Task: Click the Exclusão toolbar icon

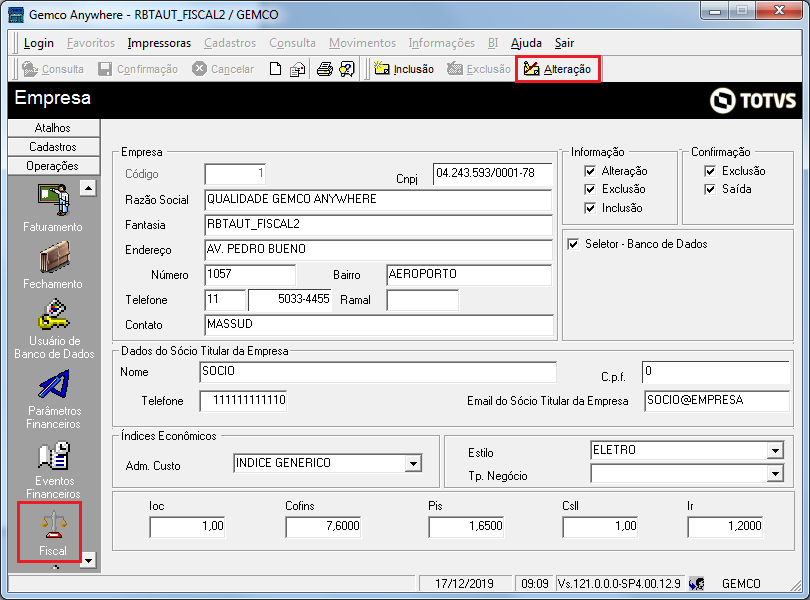Action: click(455, 69)
